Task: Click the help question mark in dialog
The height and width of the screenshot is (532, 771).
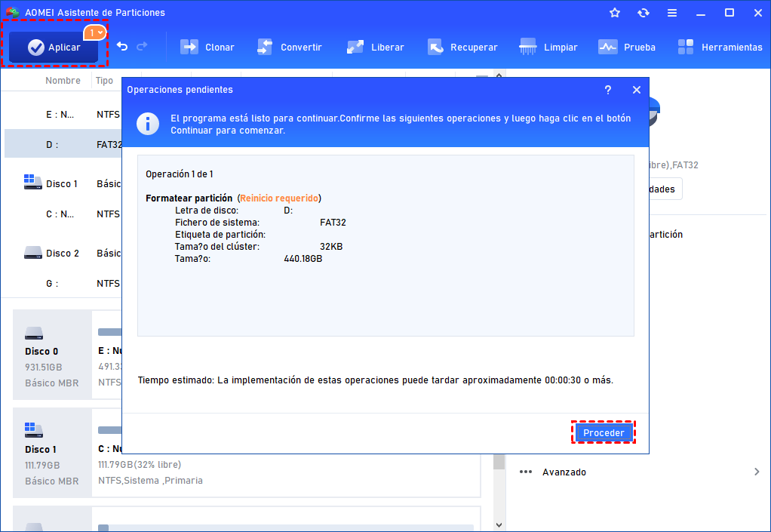Action: (x=608, y=90)
